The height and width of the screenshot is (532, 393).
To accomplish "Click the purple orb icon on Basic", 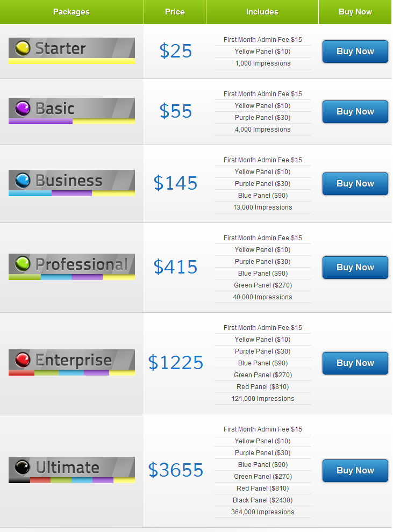I will (x=23, y=108).
